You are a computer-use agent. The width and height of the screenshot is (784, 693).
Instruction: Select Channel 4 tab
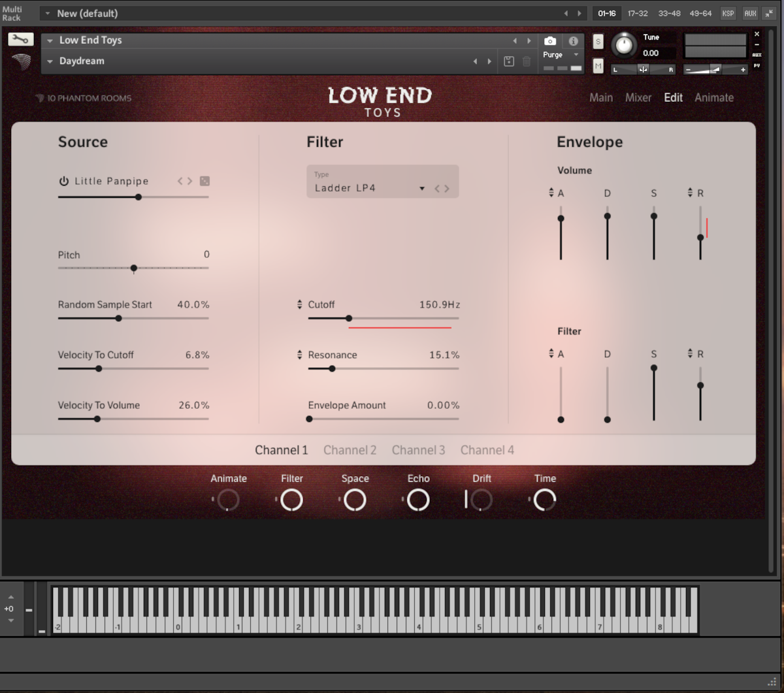(x=487, y=450)
